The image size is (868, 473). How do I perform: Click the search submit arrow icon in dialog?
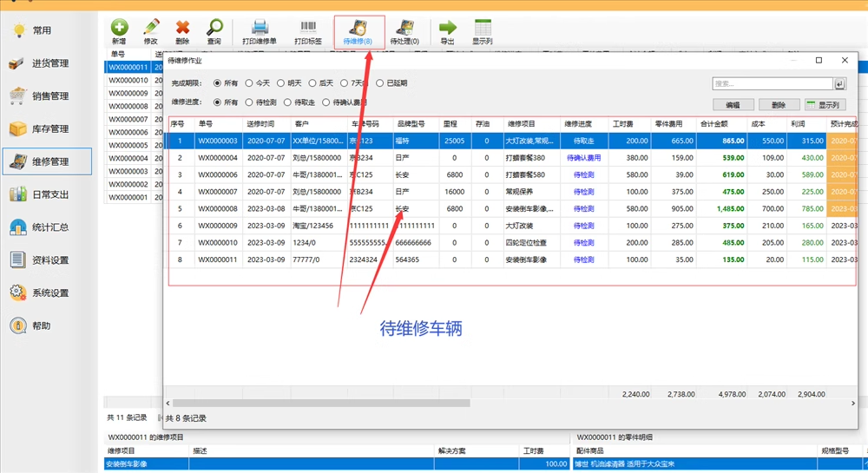pyautogui.click(x=839, y=83)
